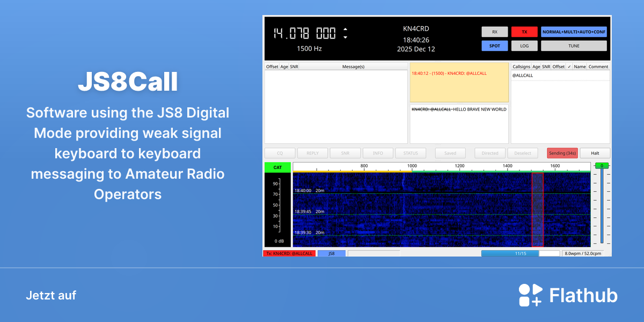Open the NORMAL+MULTI+AUTO+CONF mode menu
Screen dimensions: 644x322
(x=574, y=32)
